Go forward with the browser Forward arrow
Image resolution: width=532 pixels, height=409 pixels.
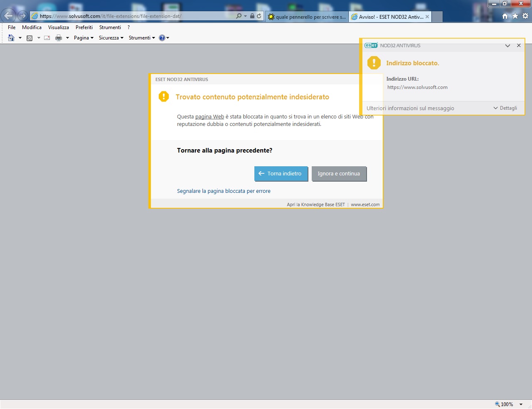tap(22, 16)
